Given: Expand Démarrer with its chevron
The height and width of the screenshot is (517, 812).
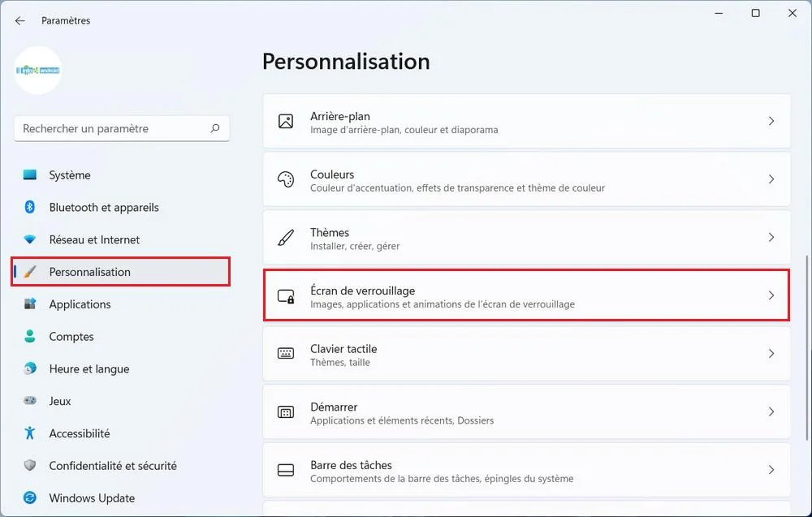Looking at the screenshot, I should (x=771, y=412).
